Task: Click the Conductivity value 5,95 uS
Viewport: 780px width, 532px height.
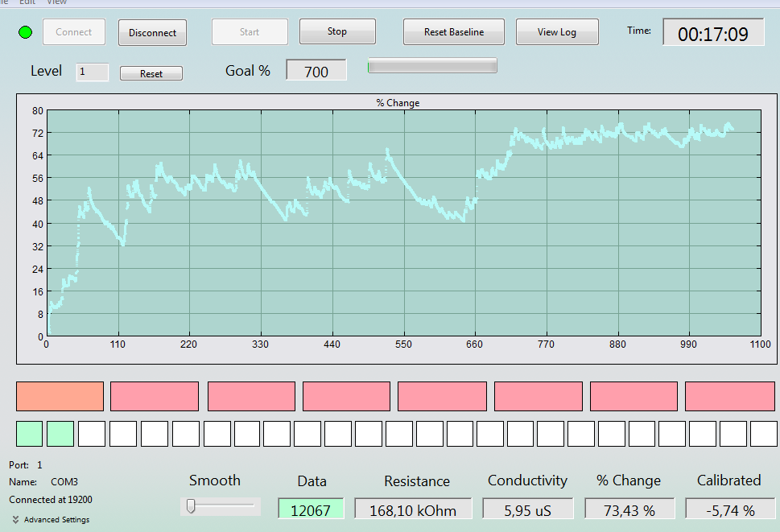Action: click(528, 509)
